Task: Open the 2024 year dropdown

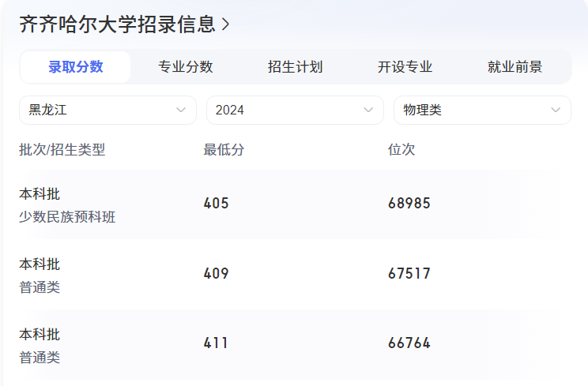Action: coord(295,110)
